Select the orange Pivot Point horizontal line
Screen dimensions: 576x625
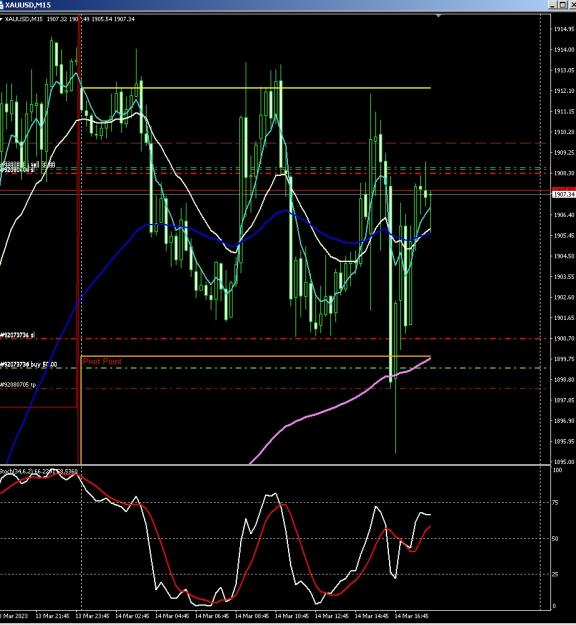point(255,356)
